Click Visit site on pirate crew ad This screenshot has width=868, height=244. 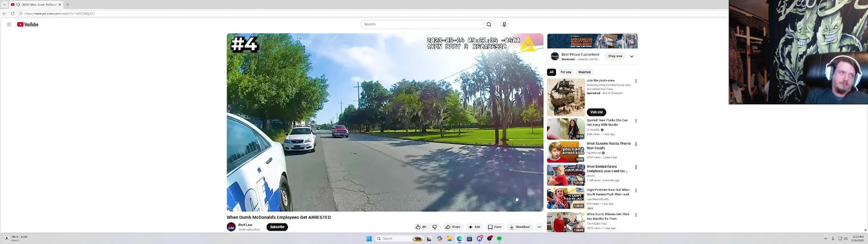pyautogui.click(x=596, y=112)
